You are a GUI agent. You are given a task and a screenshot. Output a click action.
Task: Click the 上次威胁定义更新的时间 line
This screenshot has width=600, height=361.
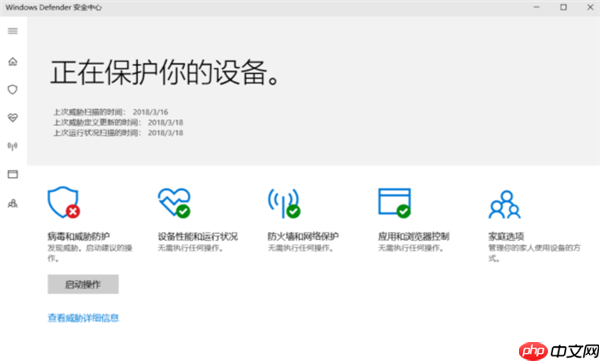(118, 123)
